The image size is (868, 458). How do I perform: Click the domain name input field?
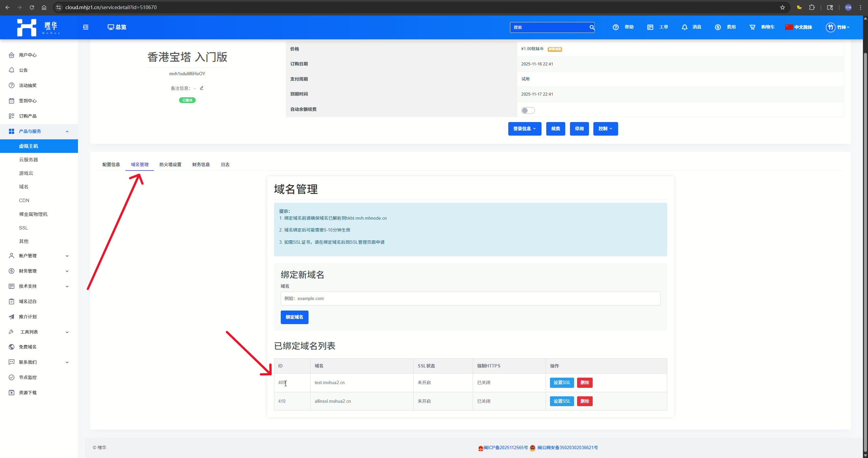(x=470, y=298)
